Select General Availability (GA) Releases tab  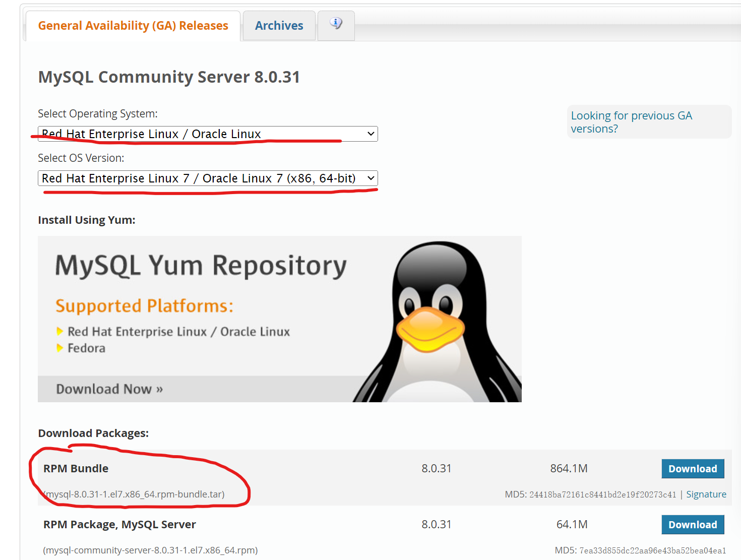(x=133, y=26)
